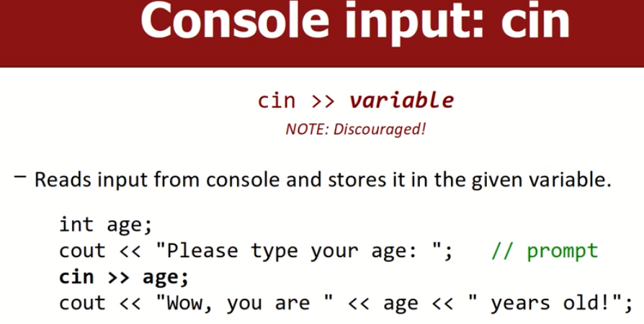644x324 pixels.
Task: Click the slide title 'Console input: cin'
Action: [355, 22]
